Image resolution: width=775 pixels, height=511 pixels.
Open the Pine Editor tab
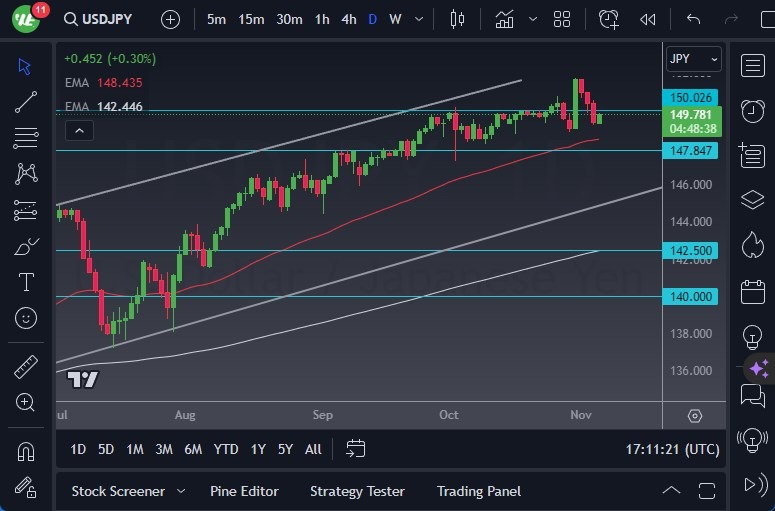(244, 491)
